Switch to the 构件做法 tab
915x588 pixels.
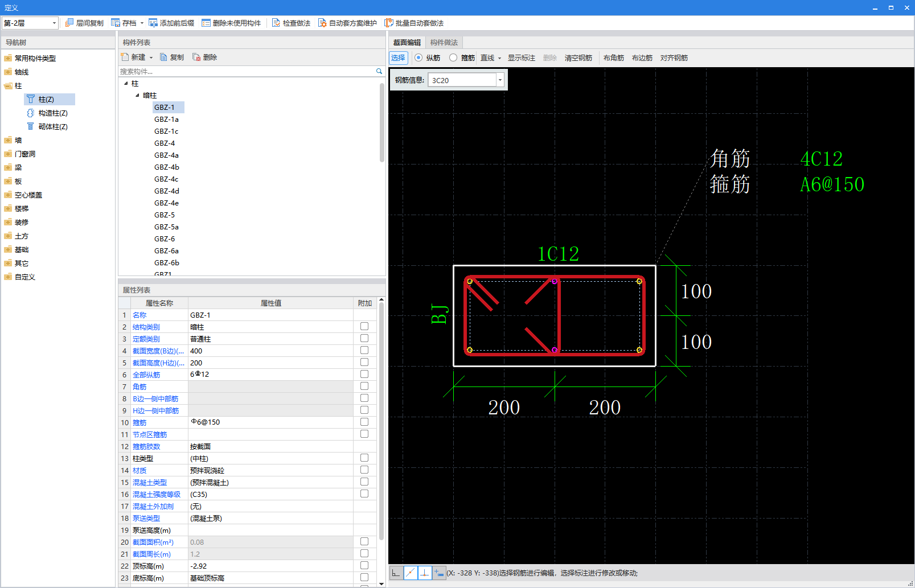(x=444, y=43)
